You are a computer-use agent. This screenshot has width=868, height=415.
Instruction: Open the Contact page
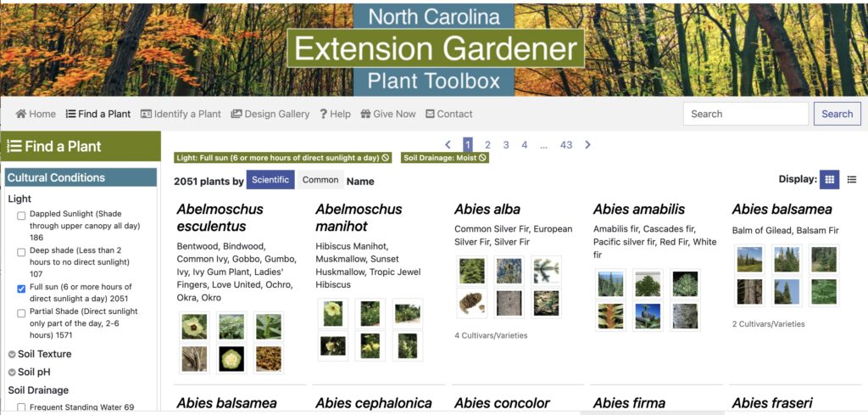pyautogui.click(x=449, y=114)
